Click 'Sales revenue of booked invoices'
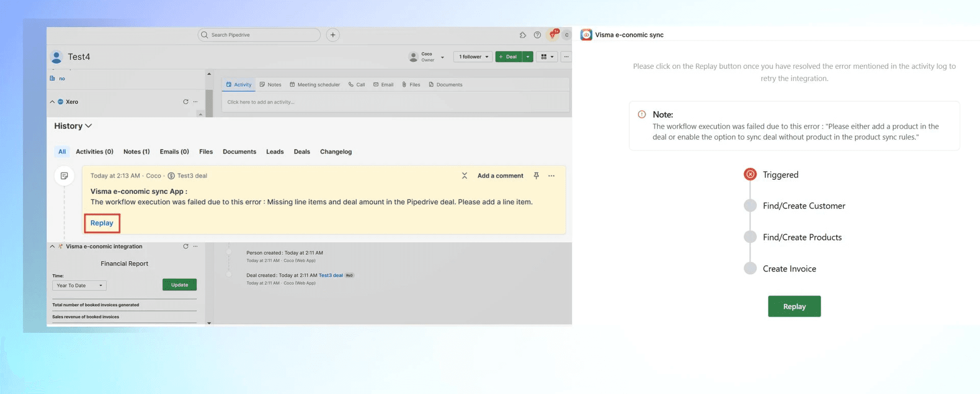 tap(85, 317)
